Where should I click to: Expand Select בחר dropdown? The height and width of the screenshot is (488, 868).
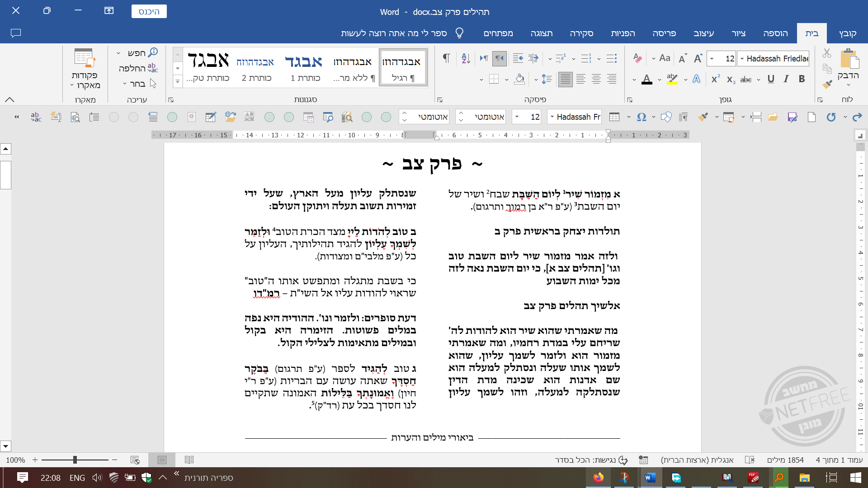125,84
